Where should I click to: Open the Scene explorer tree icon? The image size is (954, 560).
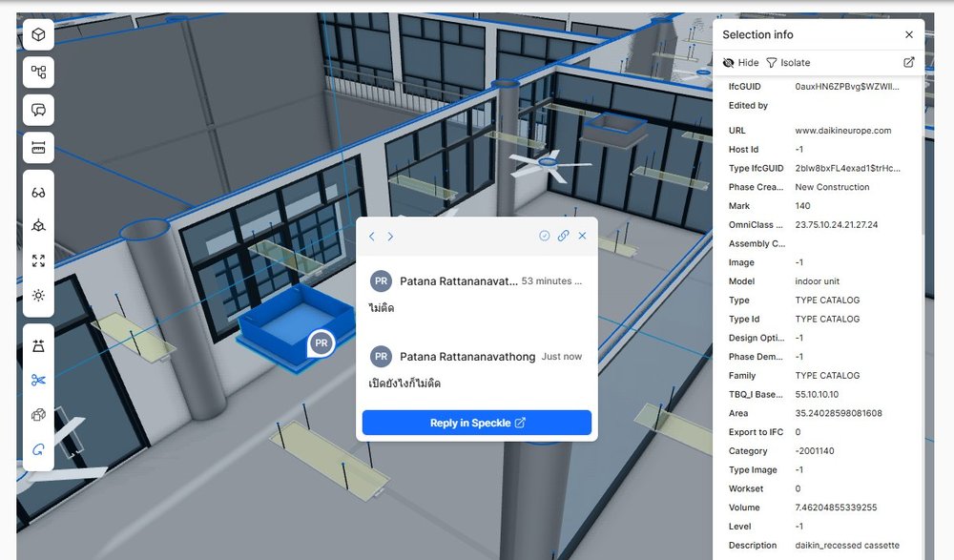[38, 73]
